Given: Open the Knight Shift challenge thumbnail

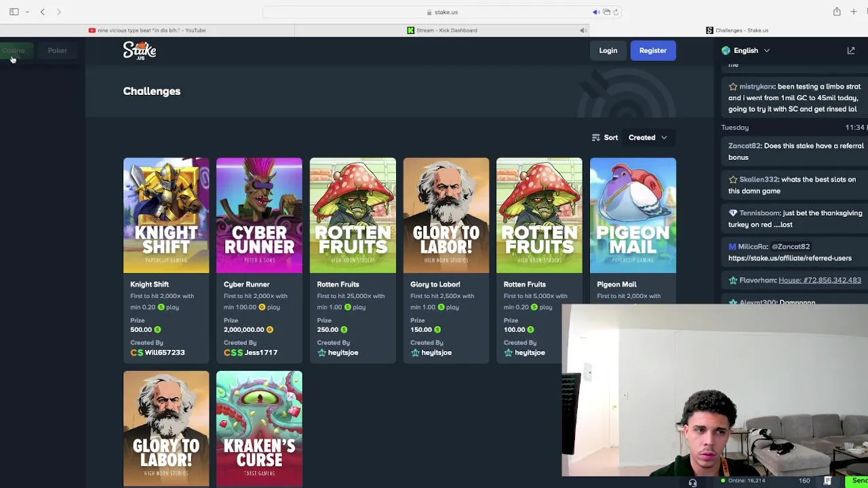Looking at the screenshot, I should 166,216.
